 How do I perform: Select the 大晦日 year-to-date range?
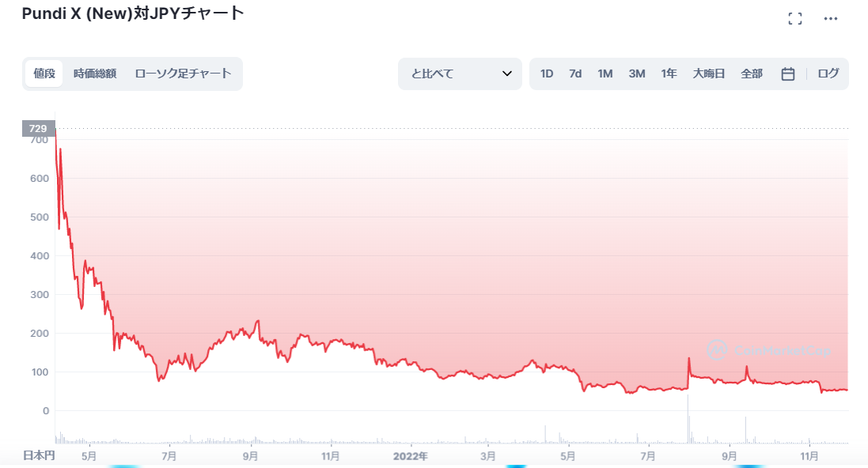[x=709, y=74]
